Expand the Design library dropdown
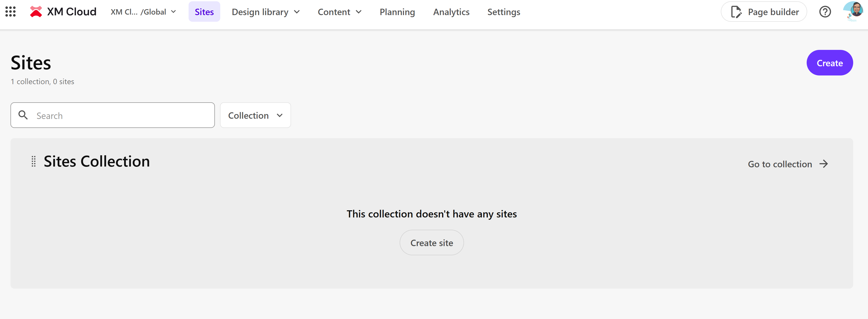 click(266, 12)
